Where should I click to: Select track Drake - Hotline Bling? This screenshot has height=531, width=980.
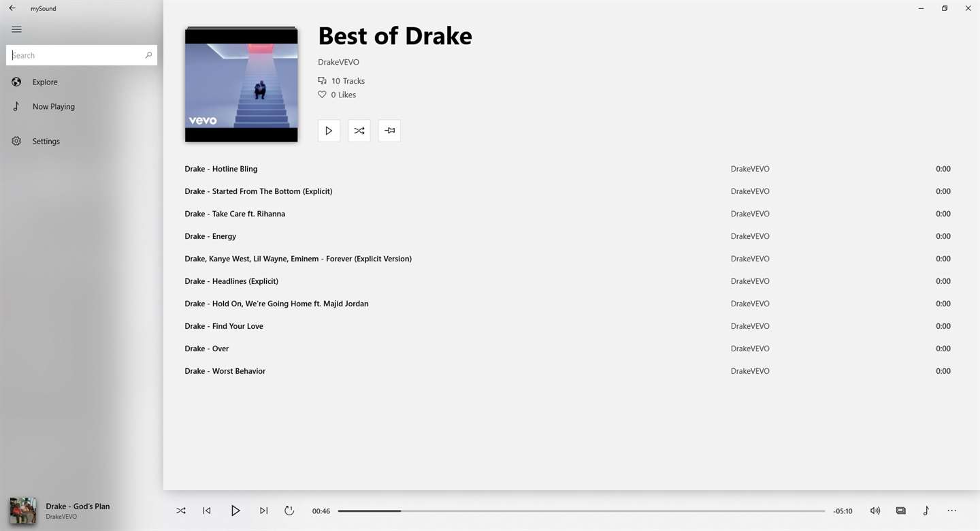click(221, 169)
